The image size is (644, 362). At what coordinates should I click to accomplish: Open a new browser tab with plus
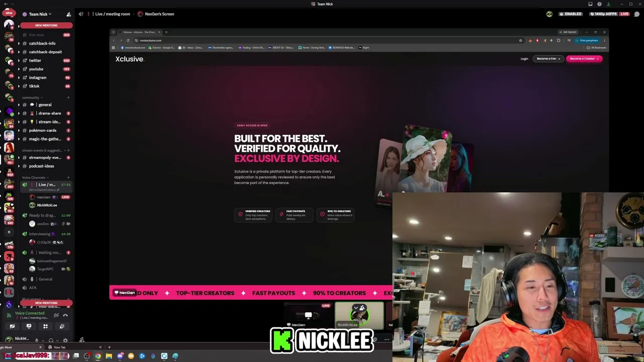coord(109,347)
